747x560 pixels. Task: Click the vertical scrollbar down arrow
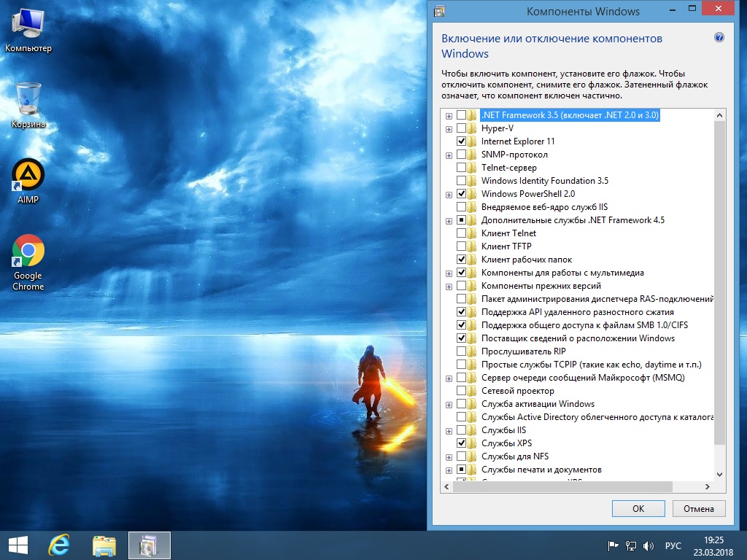tap(719, 473)
